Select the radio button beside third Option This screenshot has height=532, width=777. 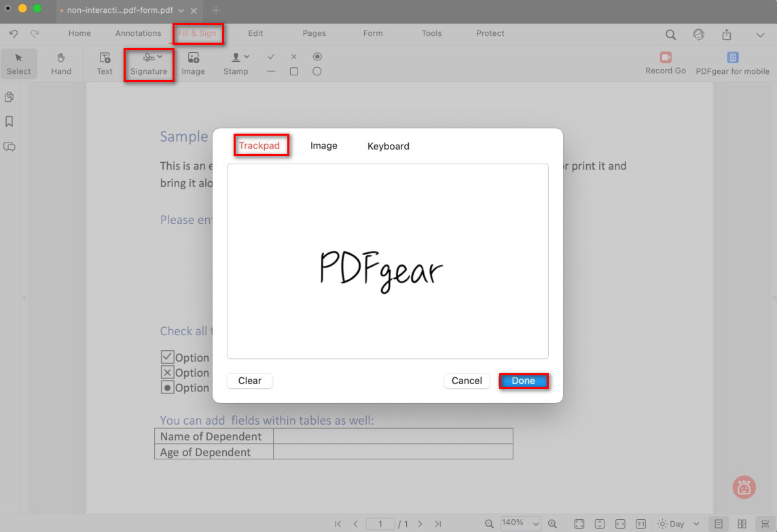coord(167,387)
